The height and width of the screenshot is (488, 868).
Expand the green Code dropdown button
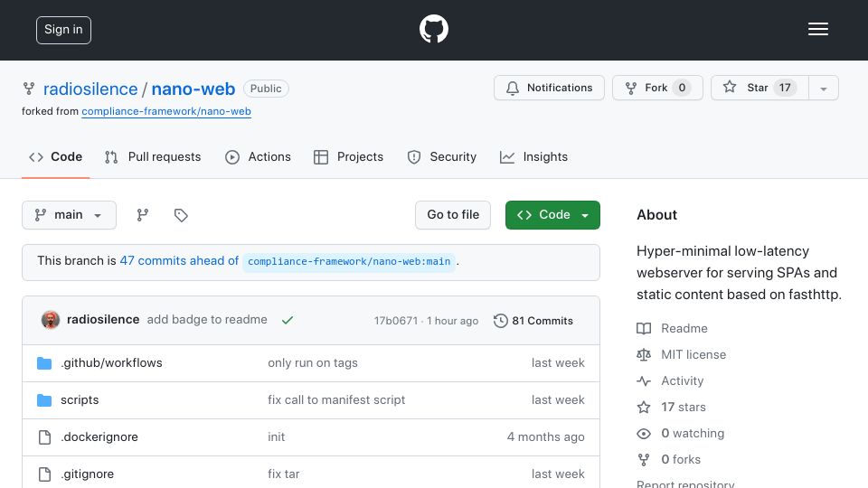click(x=552, y=215)
